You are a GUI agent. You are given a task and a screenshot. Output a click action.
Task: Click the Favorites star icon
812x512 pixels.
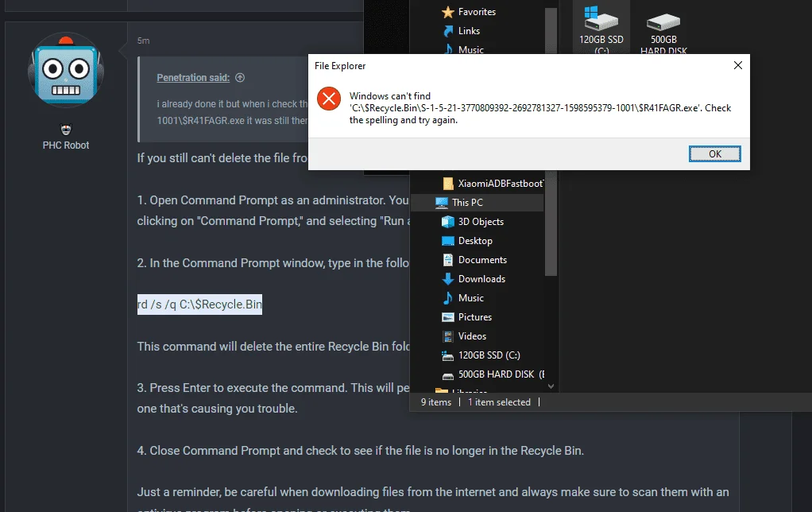(x=448, y=12)
